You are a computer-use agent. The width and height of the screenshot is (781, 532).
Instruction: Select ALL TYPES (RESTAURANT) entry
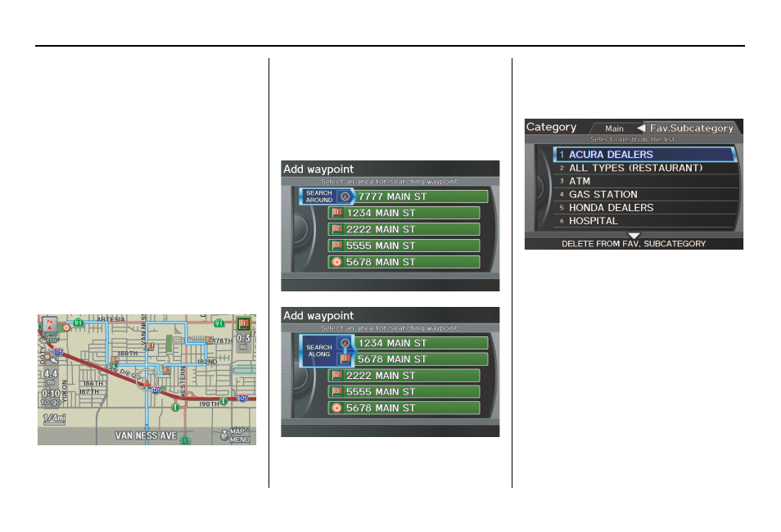tap(646, 168)
